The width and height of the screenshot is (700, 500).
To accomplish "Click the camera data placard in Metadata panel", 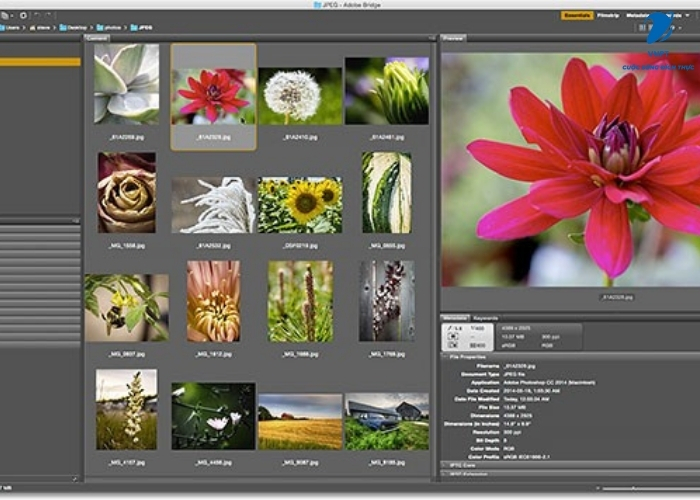I will (x=467, y=337).
